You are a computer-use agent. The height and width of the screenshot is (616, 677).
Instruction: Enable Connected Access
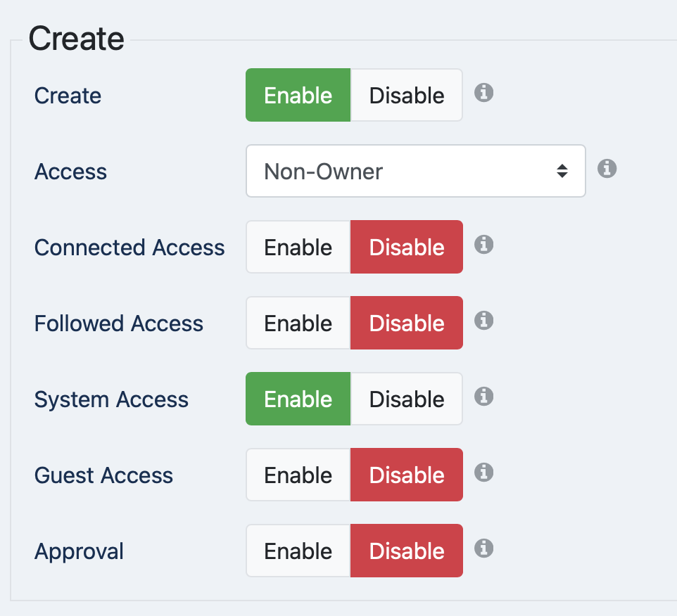tap(298, 247)
